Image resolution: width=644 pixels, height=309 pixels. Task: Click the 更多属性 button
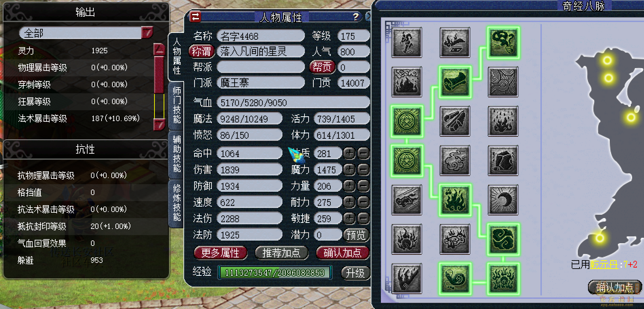click(x=220, y=253)
